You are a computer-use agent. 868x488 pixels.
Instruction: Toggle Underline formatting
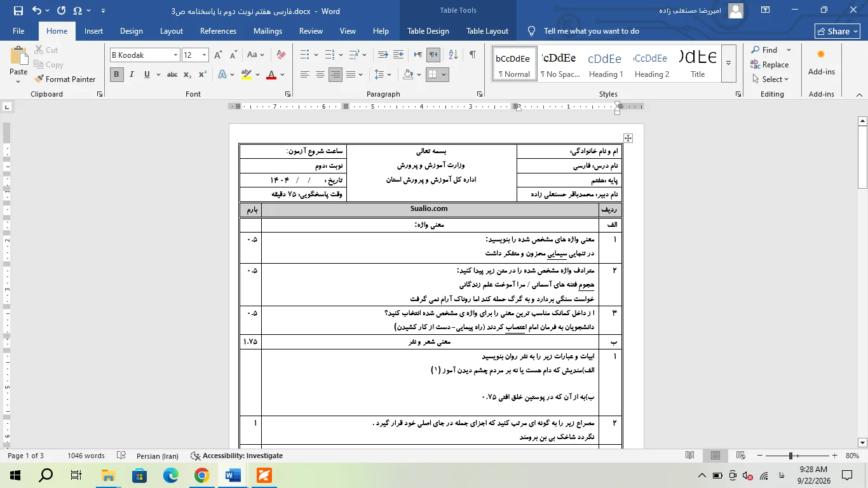point(147,74)
